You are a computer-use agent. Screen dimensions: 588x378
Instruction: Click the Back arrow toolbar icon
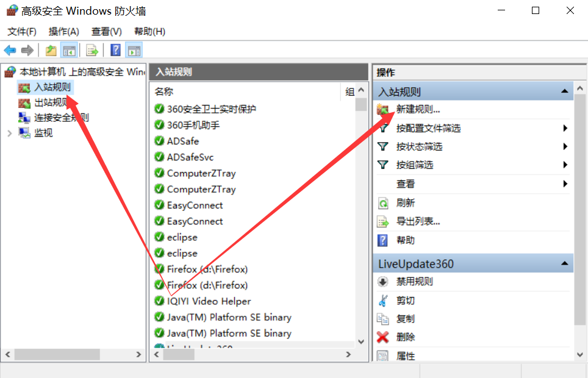[10, 50]
